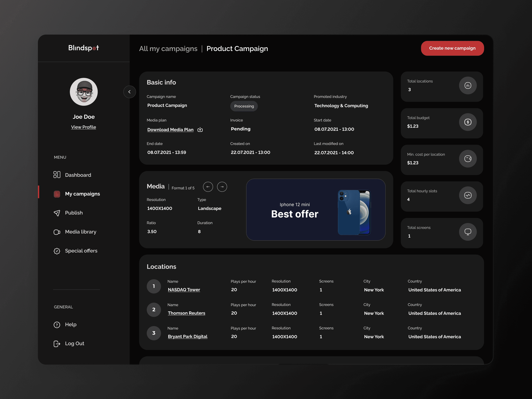The image size is (532, 399).
Task: Click the Total budget dollar icon
Action: click(x=467, y=122)
